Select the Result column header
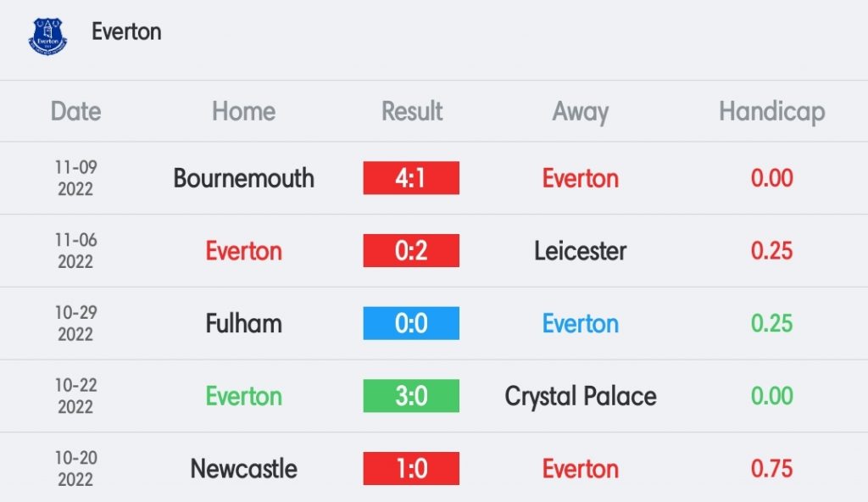This screenshot has height=502, width=868. (412, 111)
